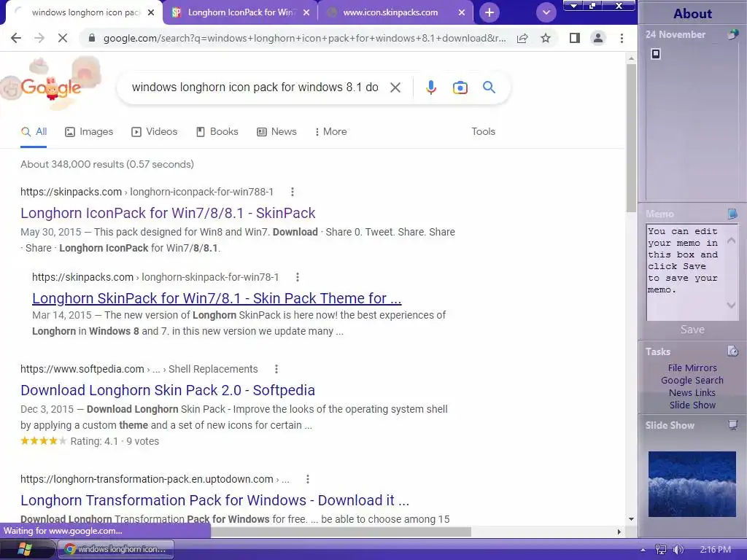Click News Links in Tasks panel
This screenshot has height=560, width=747.
692,392
